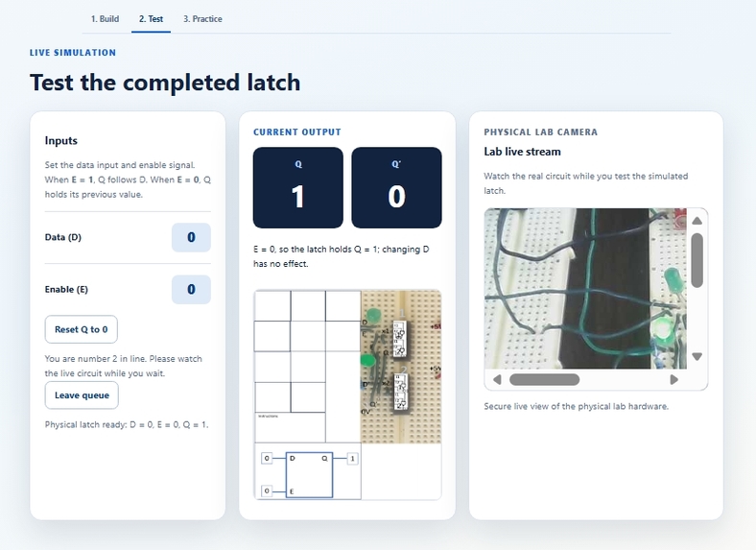This screenshot has width=756, height=550.
Task: Click the lab stream scroll down arrow
Action: [697, 356]
